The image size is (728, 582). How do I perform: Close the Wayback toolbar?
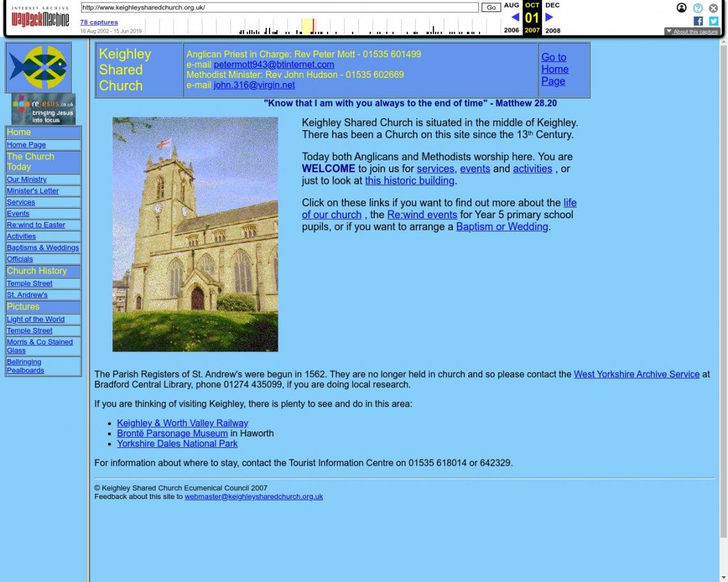[713, 8]
